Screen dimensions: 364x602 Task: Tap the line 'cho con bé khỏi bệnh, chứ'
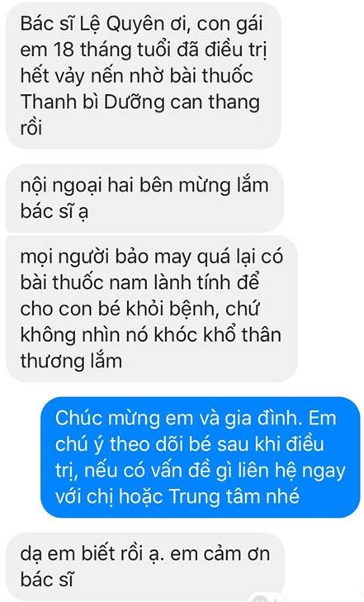pyautogui.click(x=140, y=309)
